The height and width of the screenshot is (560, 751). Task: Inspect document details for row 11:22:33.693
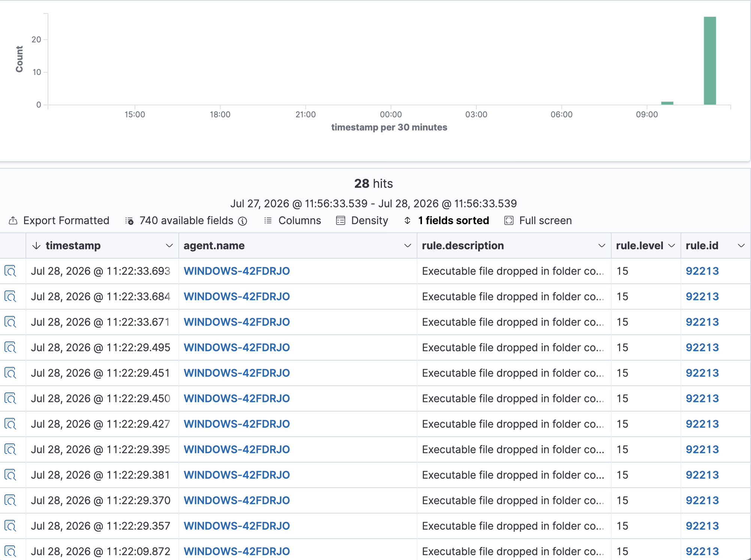pos(10,271)
